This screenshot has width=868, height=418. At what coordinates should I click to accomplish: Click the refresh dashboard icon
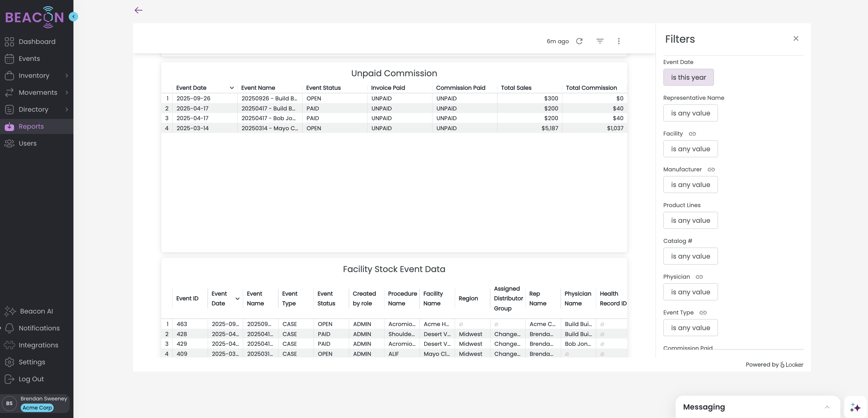click(x=579, y=41)
